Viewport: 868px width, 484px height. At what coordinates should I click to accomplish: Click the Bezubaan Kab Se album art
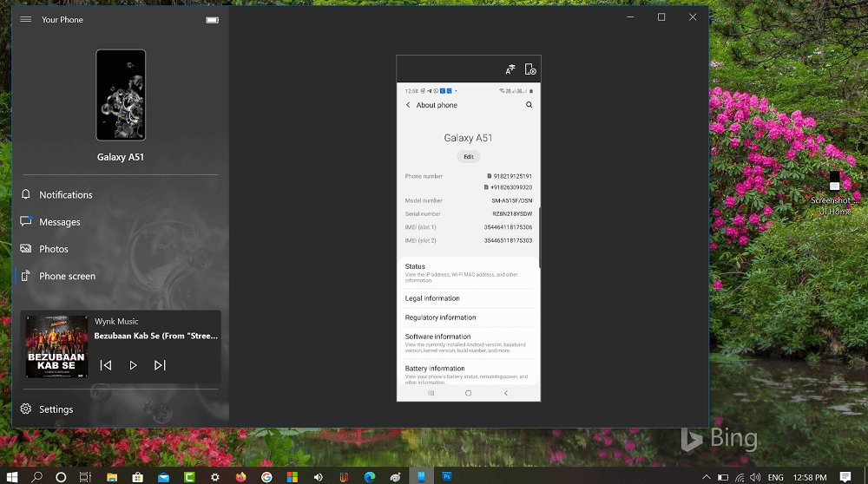click(56, 347)
